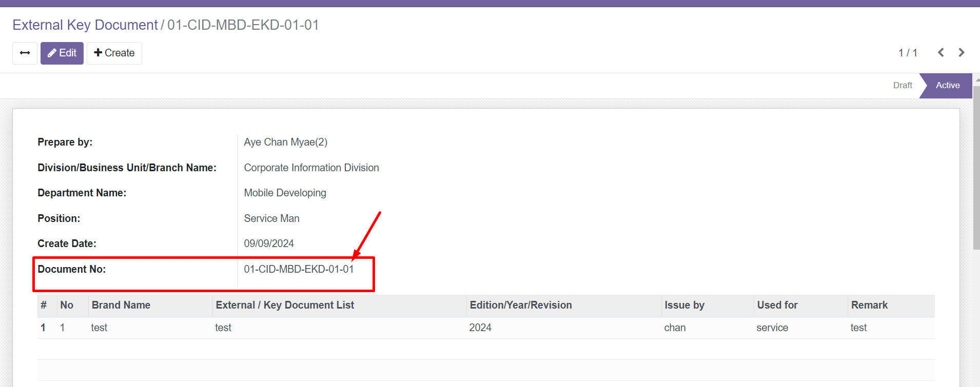Click breadcrumb title 01-CID-MBD-EKD-01-01
The image size is (980, 387).
(x=243, y=25)
